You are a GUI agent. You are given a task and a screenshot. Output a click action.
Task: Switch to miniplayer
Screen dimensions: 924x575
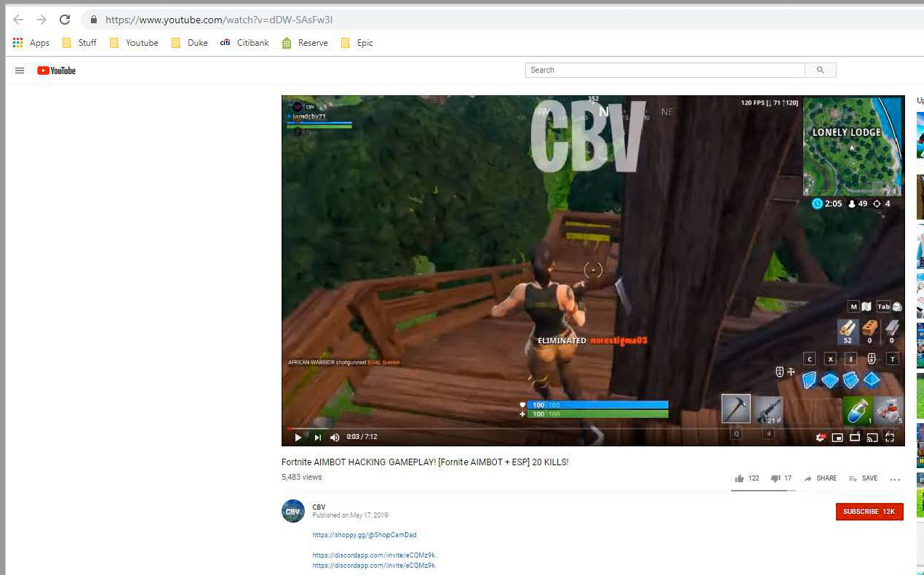pyautogui.click(x=837, y=437)
